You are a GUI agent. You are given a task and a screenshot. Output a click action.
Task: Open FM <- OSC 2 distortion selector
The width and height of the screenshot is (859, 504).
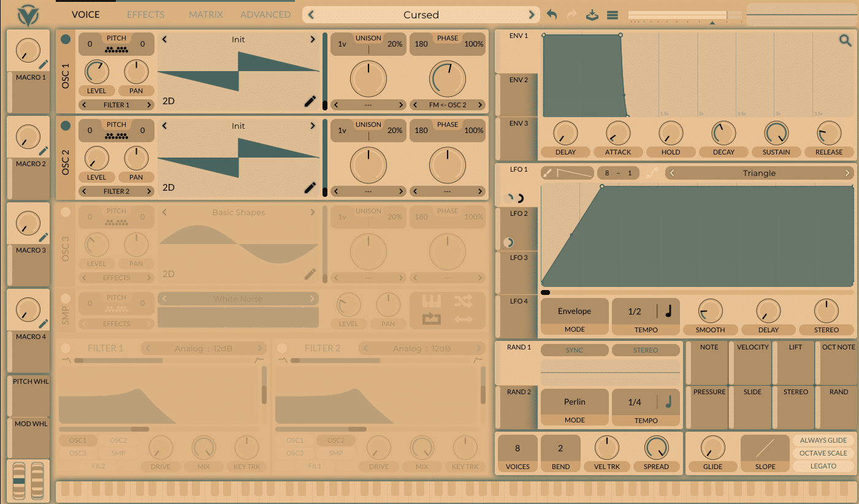(448, 105)
